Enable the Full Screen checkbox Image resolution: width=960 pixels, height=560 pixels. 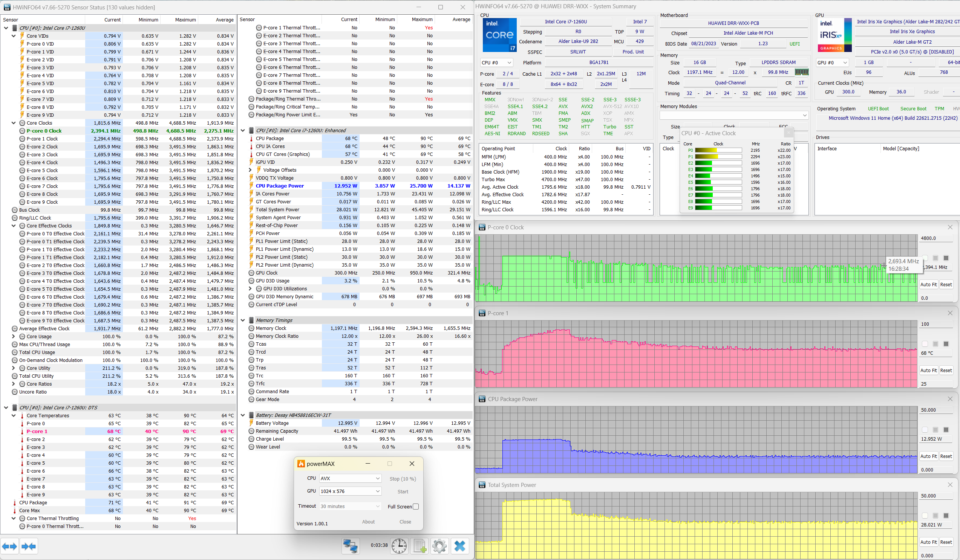[416, 506]
